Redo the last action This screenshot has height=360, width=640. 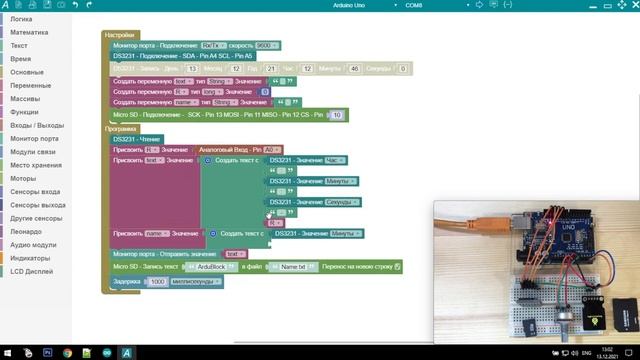pos(89,5)
